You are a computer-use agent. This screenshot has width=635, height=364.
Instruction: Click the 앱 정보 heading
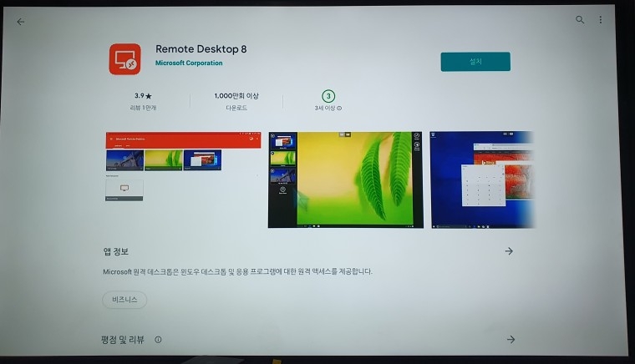point(116,251)
